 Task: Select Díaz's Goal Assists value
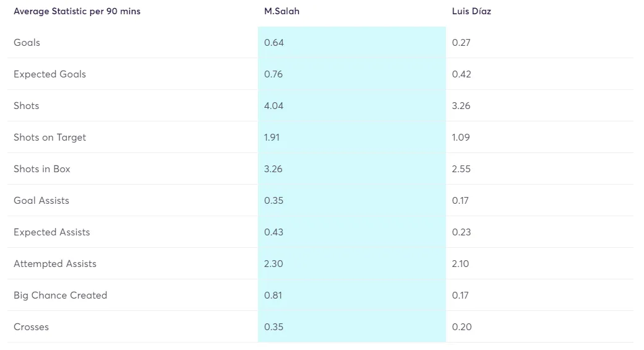click(460, 201)
